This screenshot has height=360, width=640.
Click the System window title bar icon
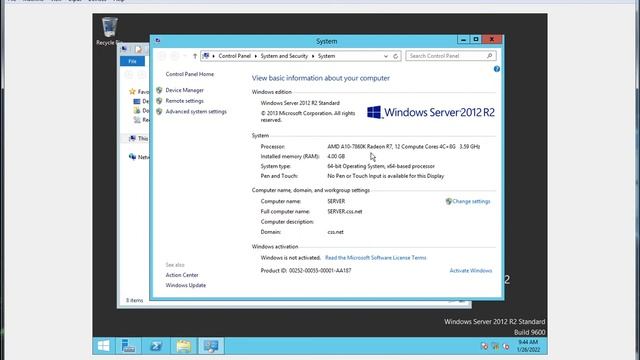(158, 41)
